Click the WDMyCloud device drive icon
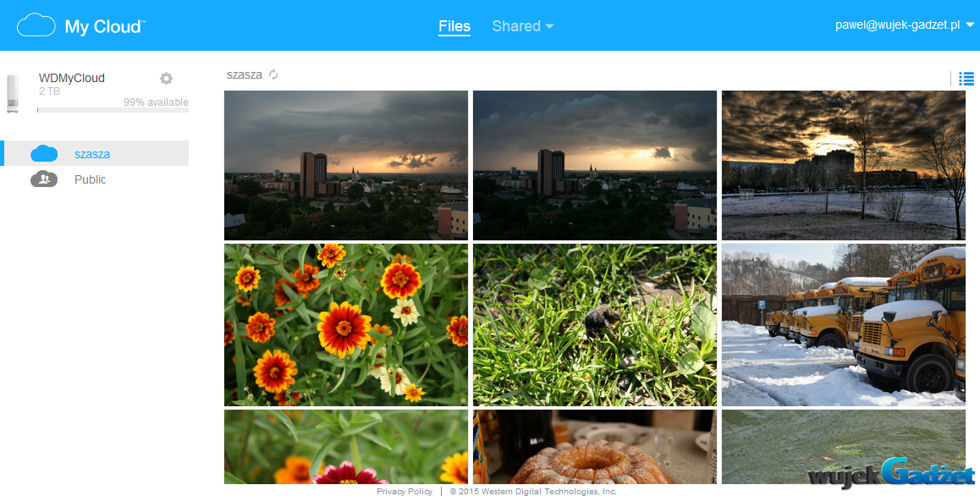 (12, 91)
